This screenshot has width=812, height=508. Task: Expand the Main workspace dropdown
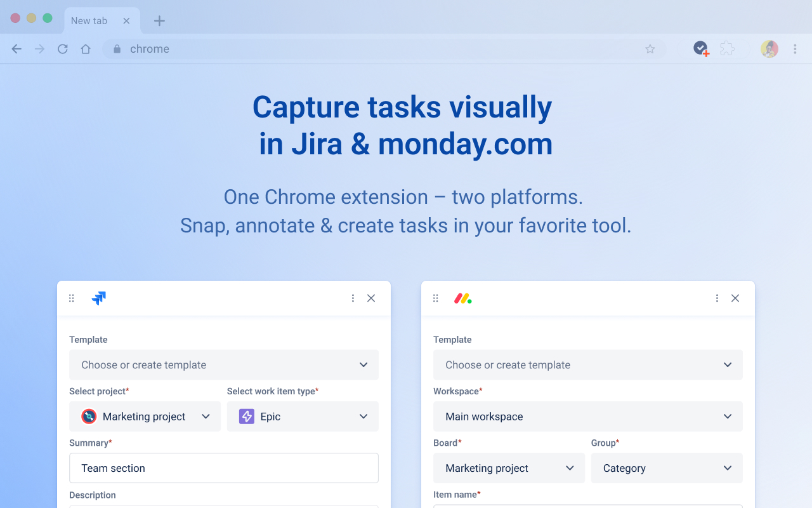point(587,417)
